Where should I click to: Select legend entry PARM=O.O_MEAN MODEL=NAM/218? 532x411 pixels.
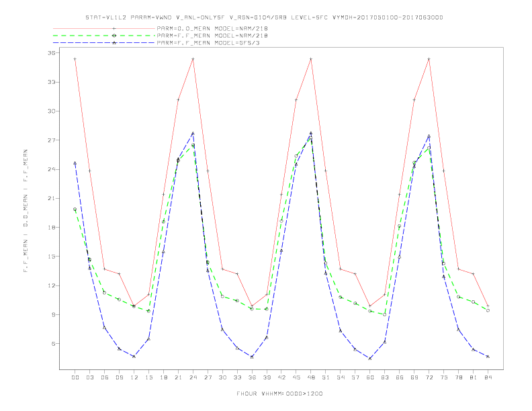pyautogui.click(x=212, y=28)
